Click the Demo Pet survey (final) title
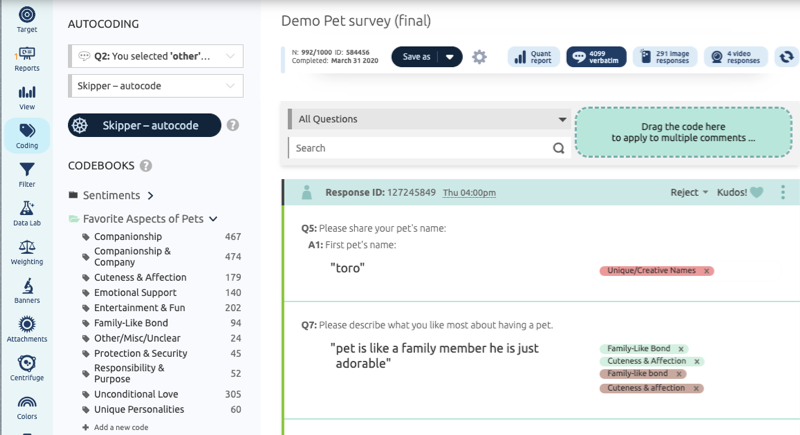The width and height of the screenshot is (800, 435). pyautogui.click(x=356, y=21)
